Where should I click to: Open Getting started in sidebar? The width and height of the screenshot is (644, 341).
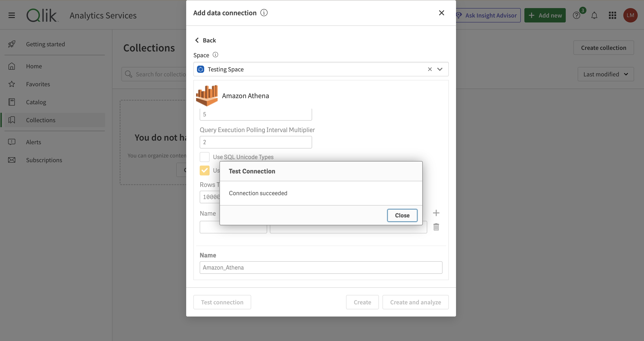pos(55,44)
